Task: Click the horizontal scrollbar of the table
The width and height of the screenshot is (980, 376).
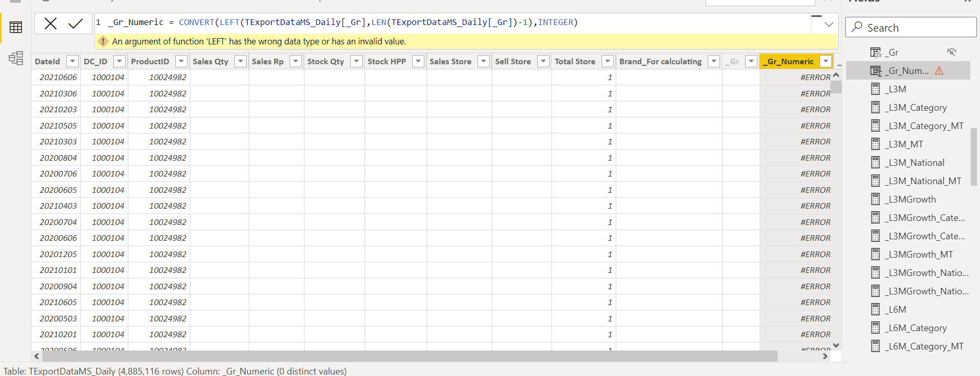Action: pyautogui.click(x=410, y=356)
